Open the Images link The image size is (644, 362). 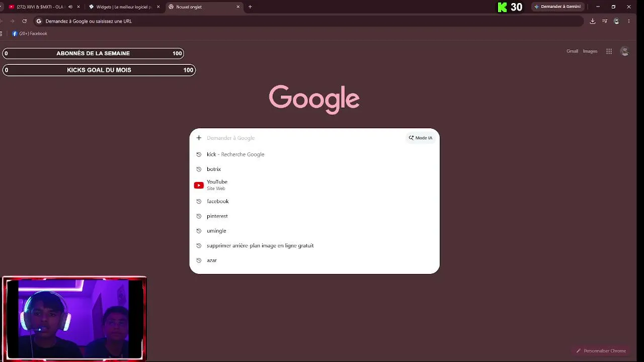[x=590, y=51]
